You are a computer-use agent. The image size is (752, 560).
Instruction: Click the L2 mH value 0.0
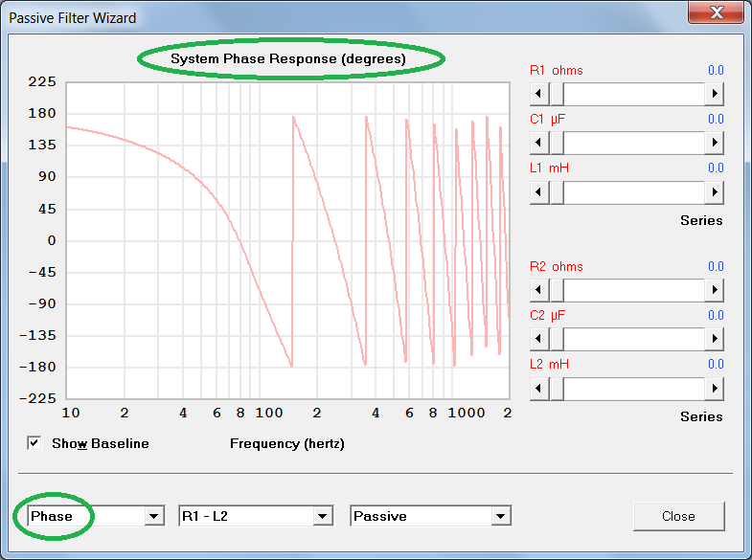pos(716,364)
